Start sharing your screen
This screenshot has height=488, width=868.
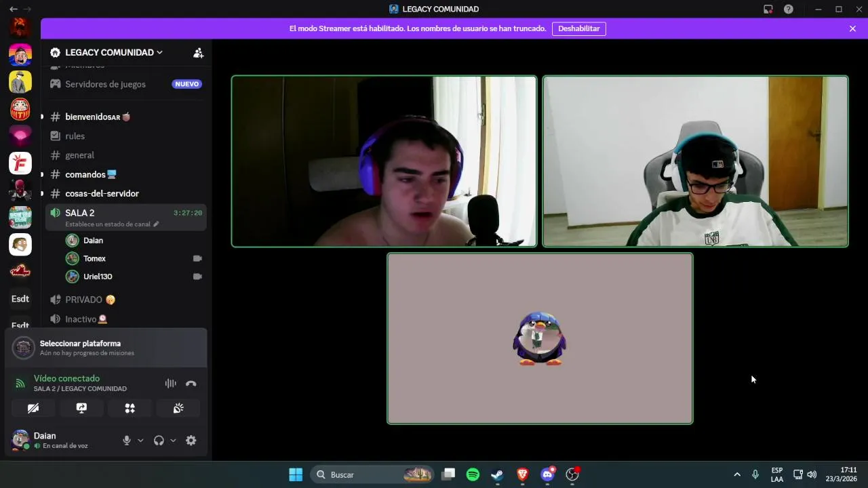pos(81,408)
